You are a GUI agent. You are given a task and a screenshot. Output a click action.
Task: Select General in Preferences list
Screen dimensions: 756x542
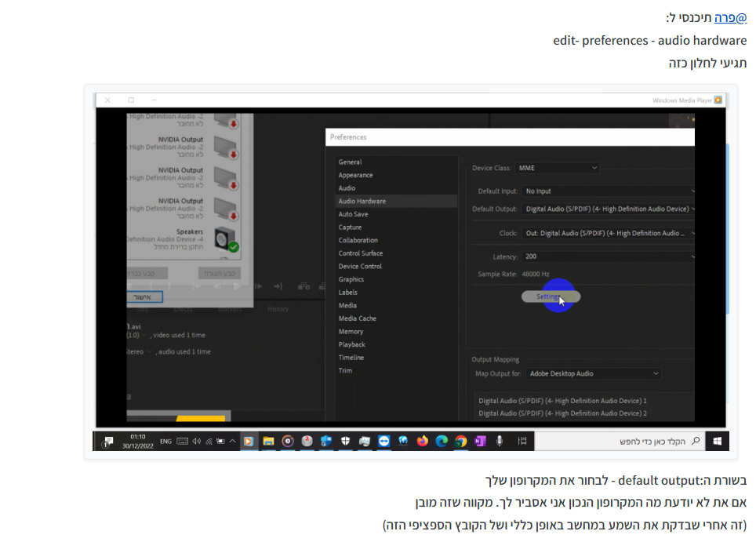tap(350, 162)
